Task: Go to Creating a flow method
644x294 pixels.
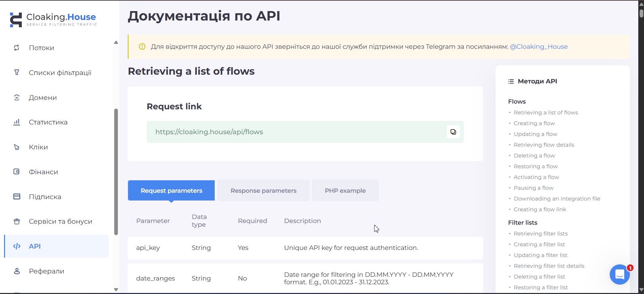Action: (534, 123)
